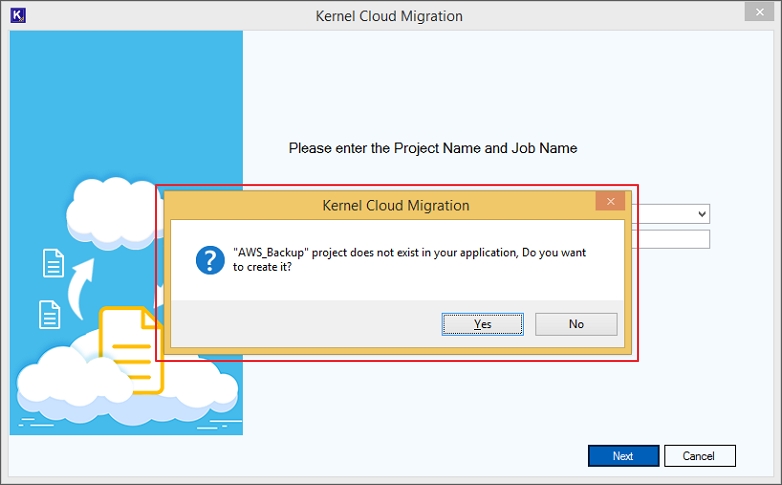This screenshot has width=782, height=485.
Task: Click the yellow document illustration icon
Action: (x=131, y=350)
